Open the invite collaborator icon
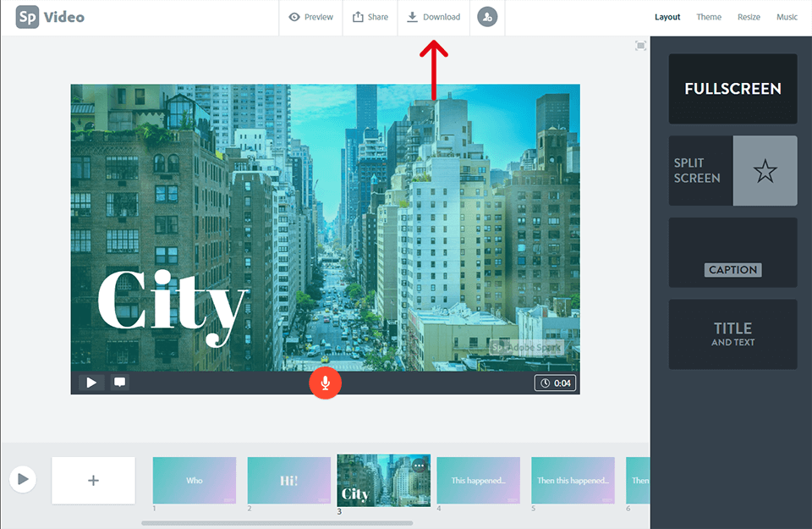 click(487, 17)
